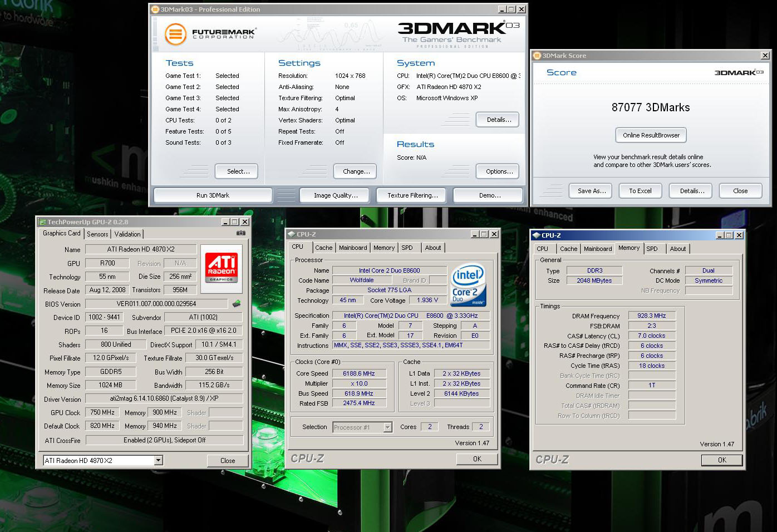
Task: Click Close button in 3DMark Score window
Action: [740, 191]
